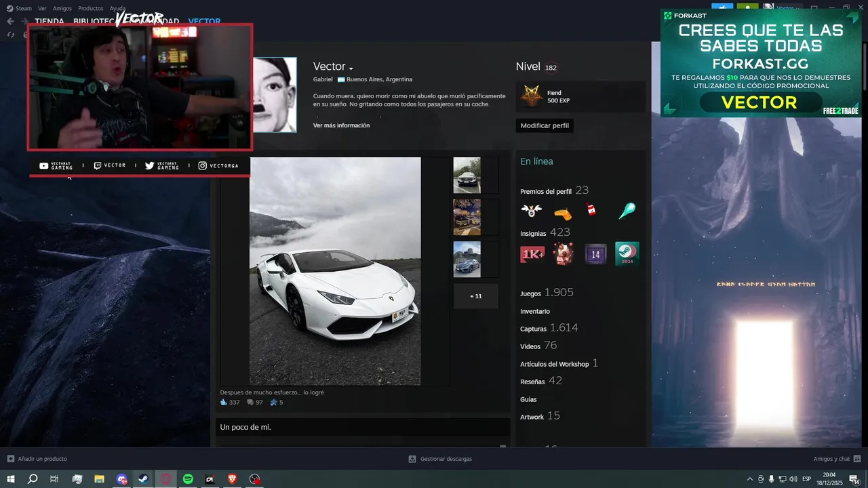Click the winged skull profile award
Image resolution: width=868 pixels, height=488 pixels.
(x=531, y=211)
